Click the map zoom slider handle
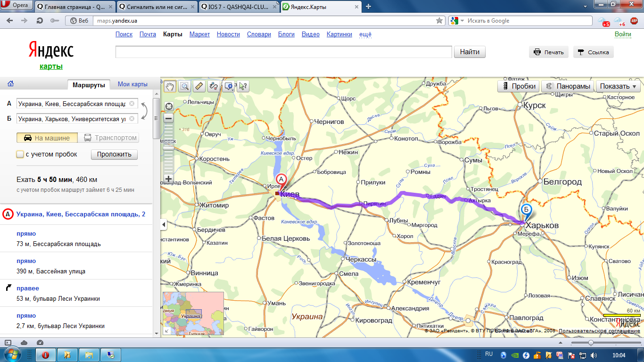 pyautogui.click(x=168, y=148)
